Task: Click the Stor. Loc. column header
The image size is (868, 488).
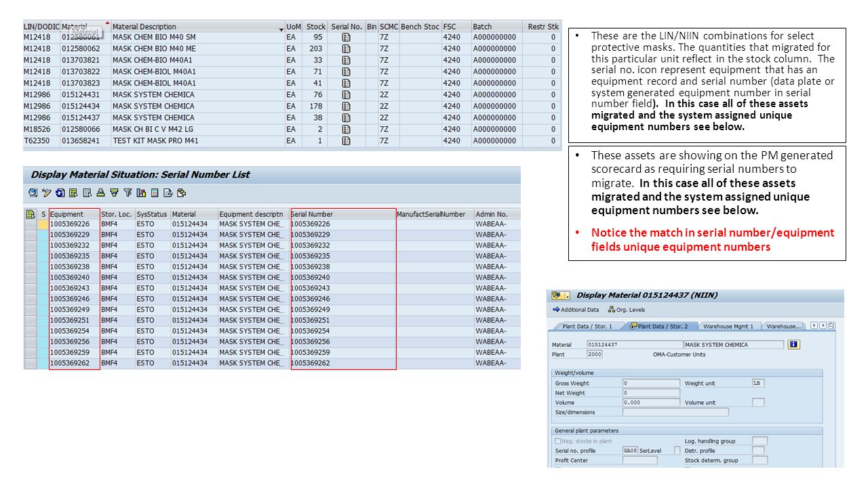Action: tap(117, 214)
